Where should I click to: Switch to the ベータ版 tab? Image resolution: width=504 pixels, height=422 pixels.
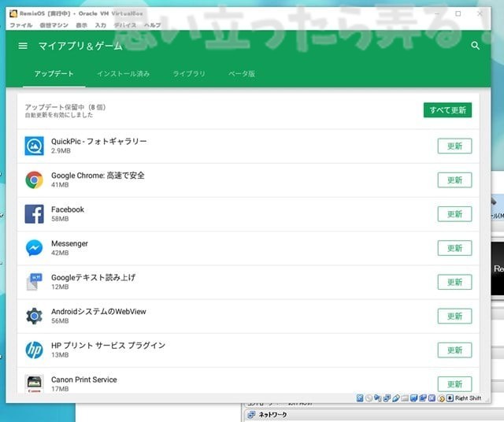(x=242, y=73)
